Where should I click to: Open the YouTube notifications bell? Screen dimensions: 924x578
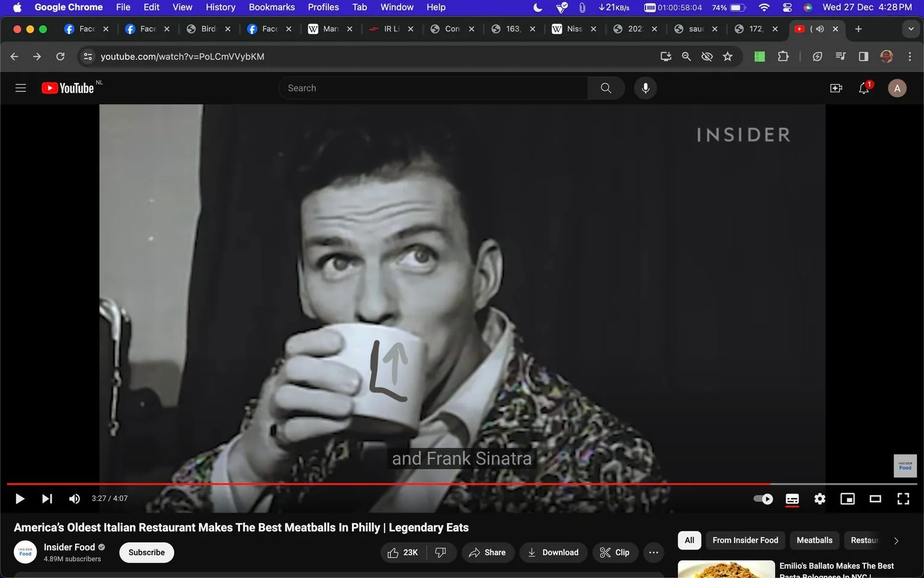864,88
